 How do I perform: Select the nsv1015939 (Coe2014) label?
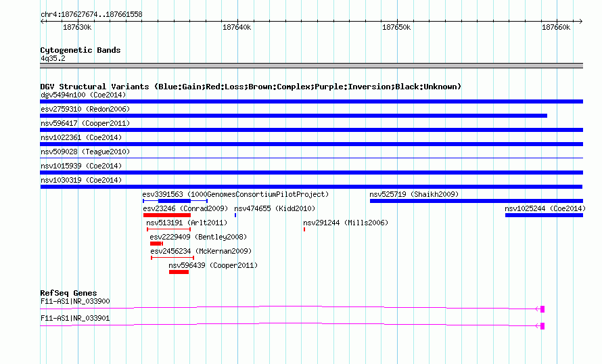[81, 166]
